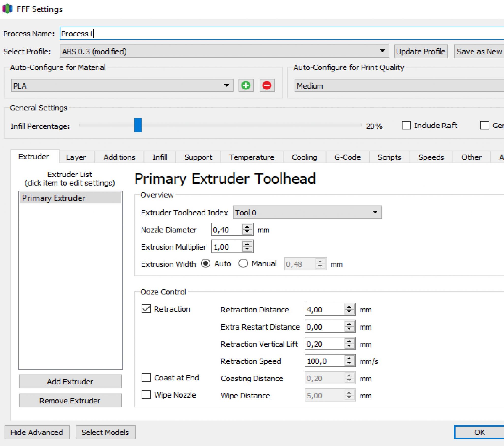Open the Infill tab
The height and width of the screenshot is (446, 504).
(160, 157)
